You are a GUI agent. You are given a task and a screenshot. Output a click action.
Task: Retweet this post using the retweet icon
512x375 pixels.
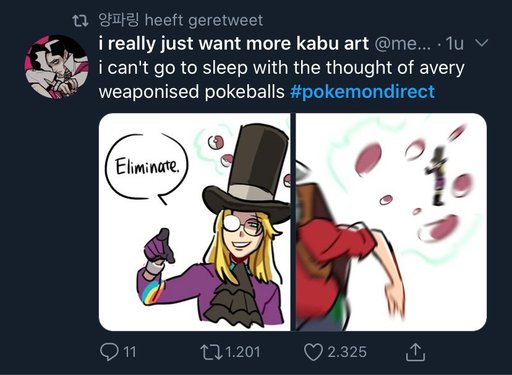point(211,352)
